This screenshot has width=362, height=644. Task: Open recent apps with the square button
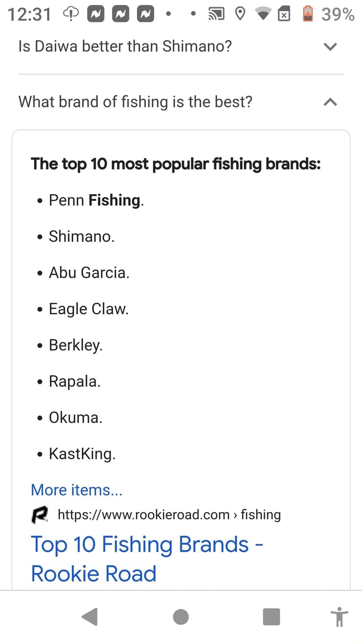271,617
